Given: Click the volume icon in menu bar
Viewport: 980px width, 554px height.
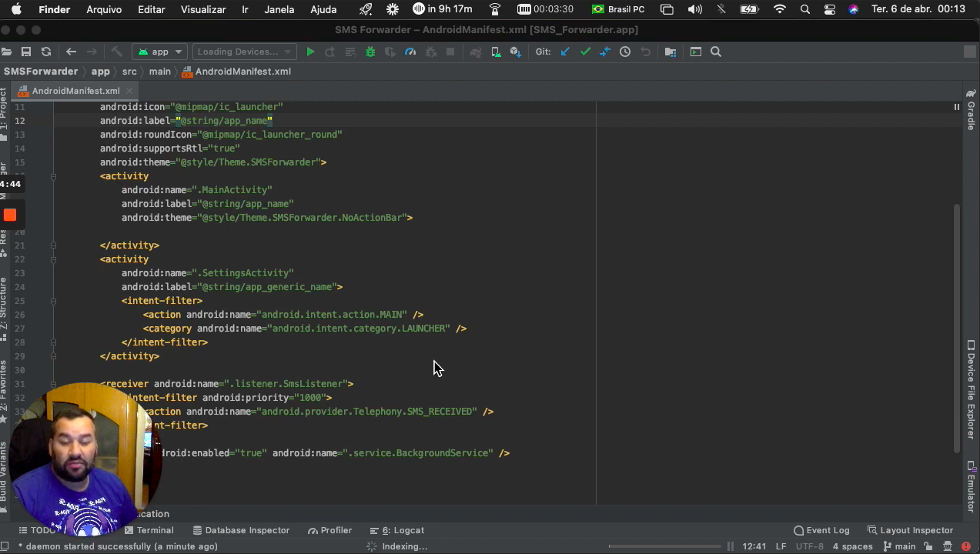Looking at the screenshot, I should [x=695, y=9].
